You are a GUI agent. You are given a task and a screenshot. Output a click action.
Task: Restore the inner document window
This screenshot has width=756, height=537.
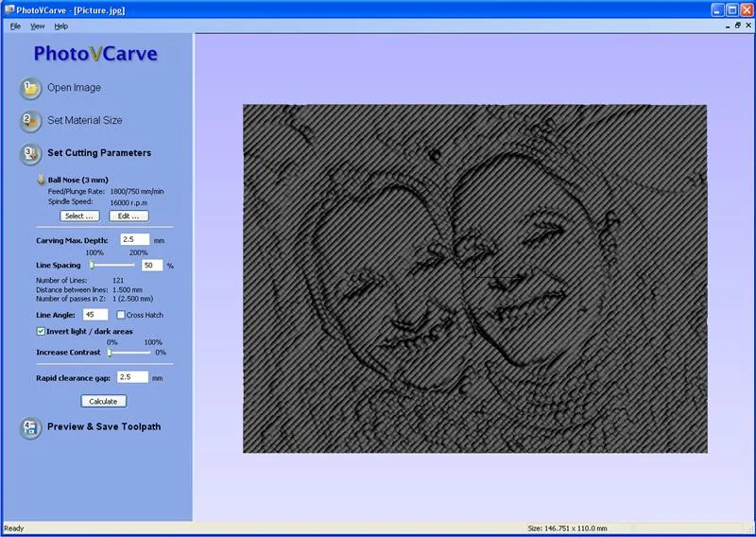pyautogui.click(x=738, y=26)
